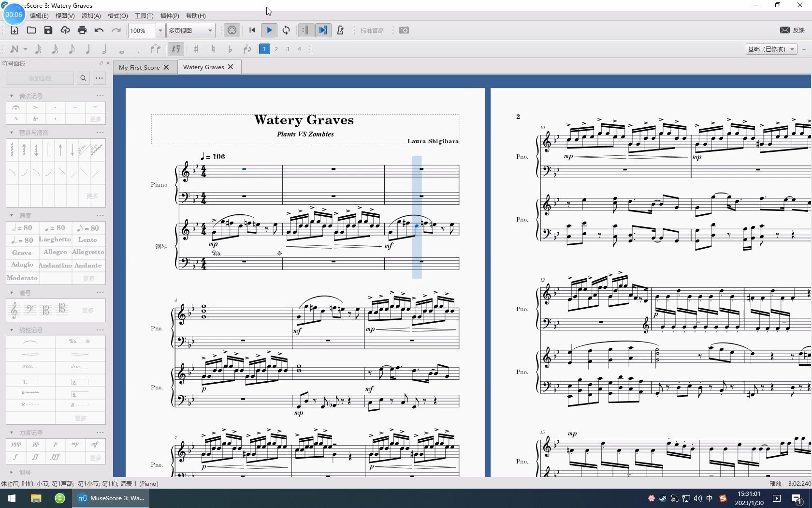Toggle the rest input icon
Screen dimensions: 812x508
pos(176,49)
